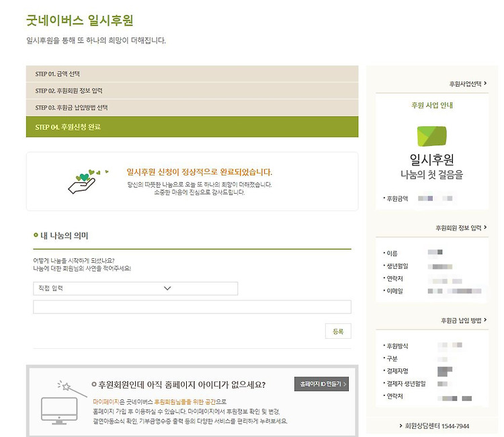
Task: Click the dropdown chevron arrow in 직접 입력
Action: (167, 288)
